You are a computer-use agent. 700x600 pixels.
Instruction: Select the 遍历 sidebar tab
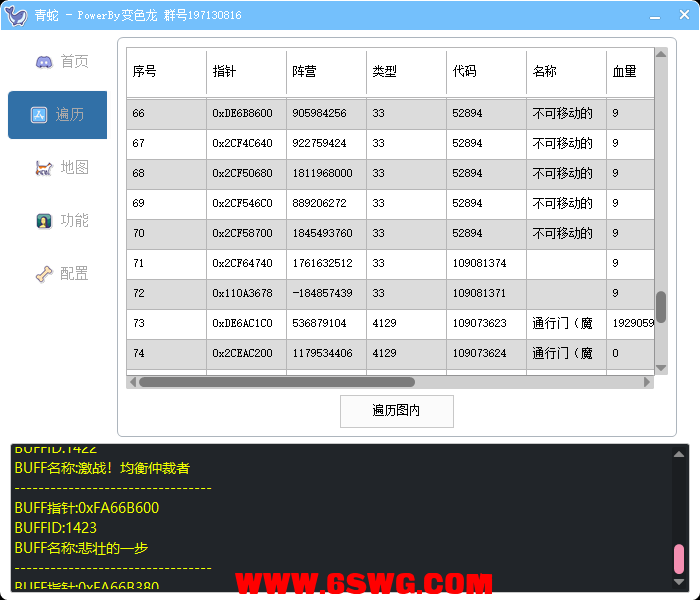click(58, 115)
